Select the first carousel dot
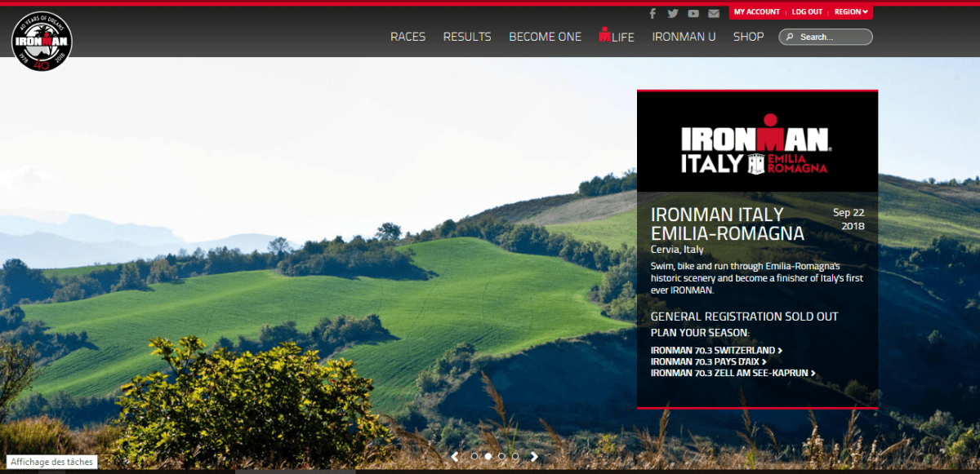 [x=474, y=457]
